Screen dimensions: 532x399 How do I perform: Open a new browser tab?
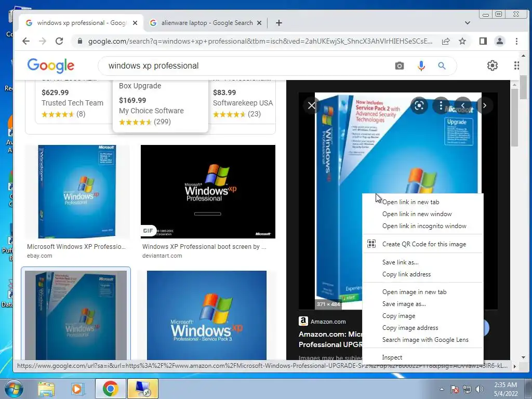point(279,23)
